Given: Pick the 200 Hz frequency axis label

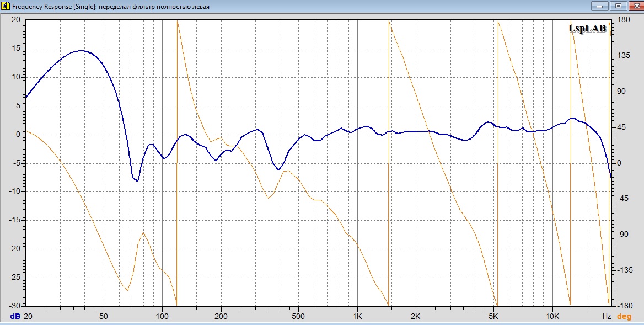Looking at the screenshot, I should point(222,317).
